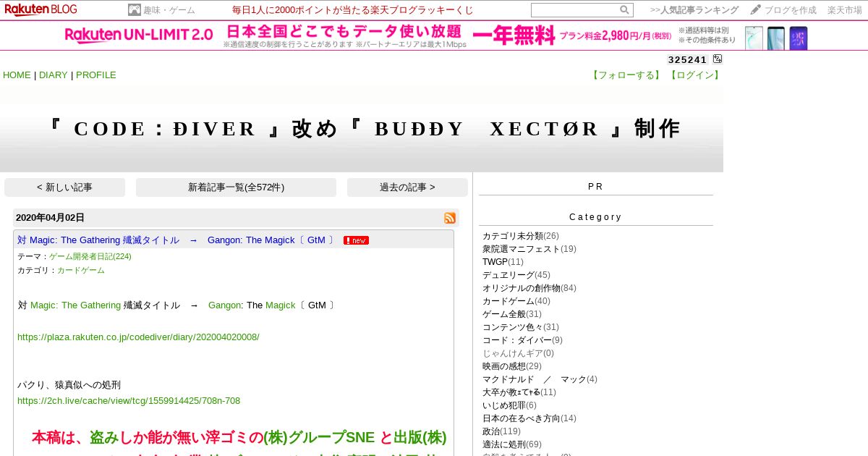Click Magic: The Gathering link in post body
Screen dimensions: 868x456
(75, 305)
